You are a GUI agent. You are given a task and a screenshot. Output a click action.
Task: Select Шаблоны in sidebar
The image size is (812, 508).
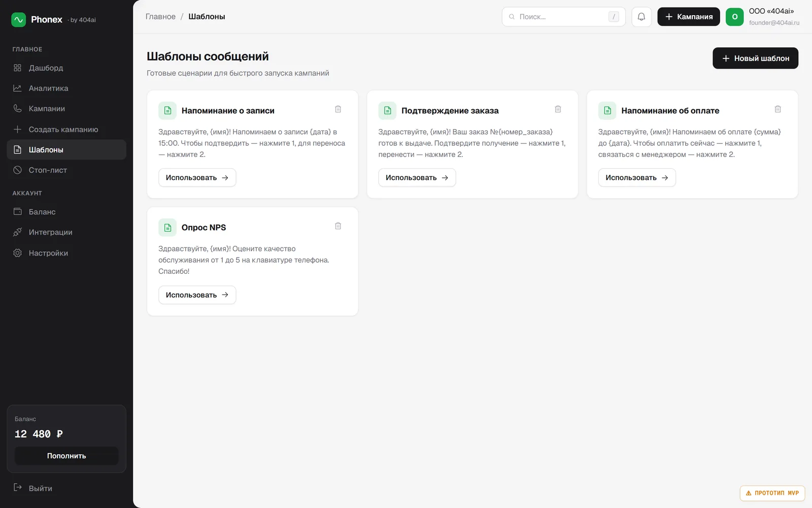(x=66, y=150)
